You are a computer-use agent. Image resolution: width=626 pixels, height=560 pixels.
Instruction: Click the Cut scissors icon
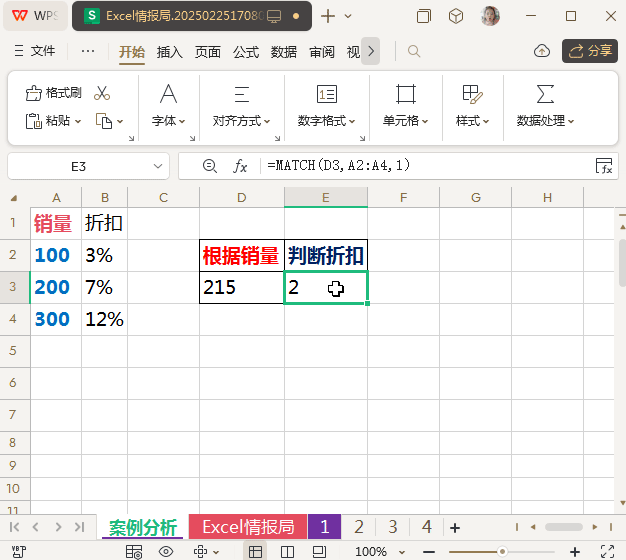pyautogui.click(x=101, y=93)
